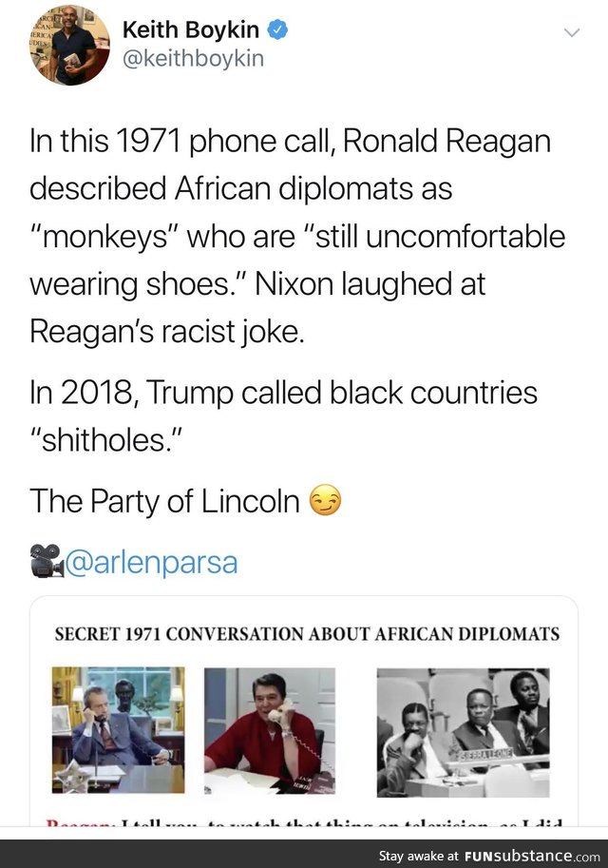Click "The Party of Lincoln" text
608x868 pixels.
click(x=164, y=501)
